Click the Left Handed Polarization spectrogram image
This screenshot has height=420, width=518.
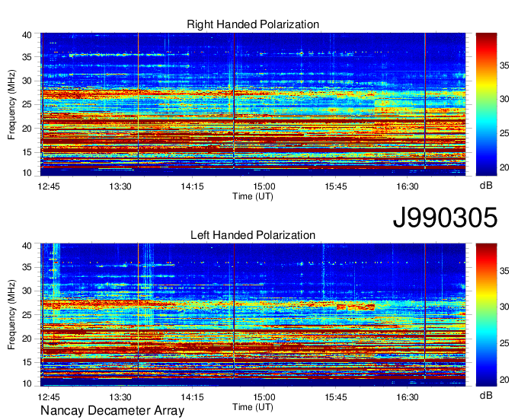[253, 315]
